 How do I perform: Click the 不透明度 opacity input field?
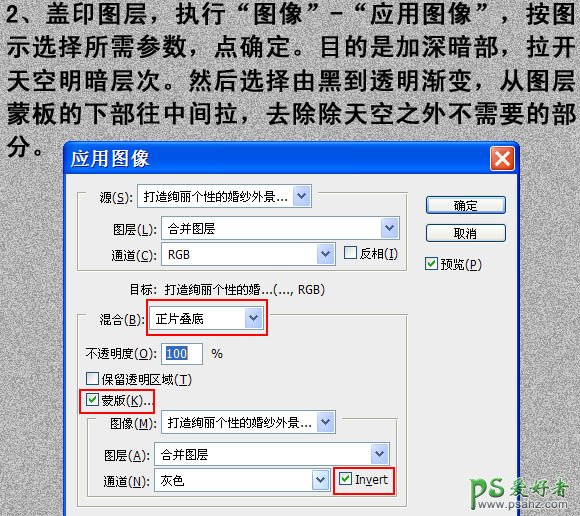coord(182,354)
